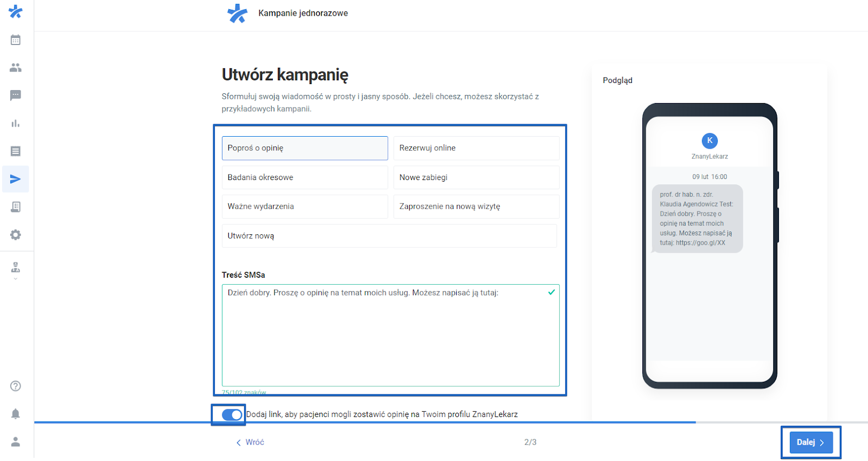Go back using the Wróć link

point(250,443)
